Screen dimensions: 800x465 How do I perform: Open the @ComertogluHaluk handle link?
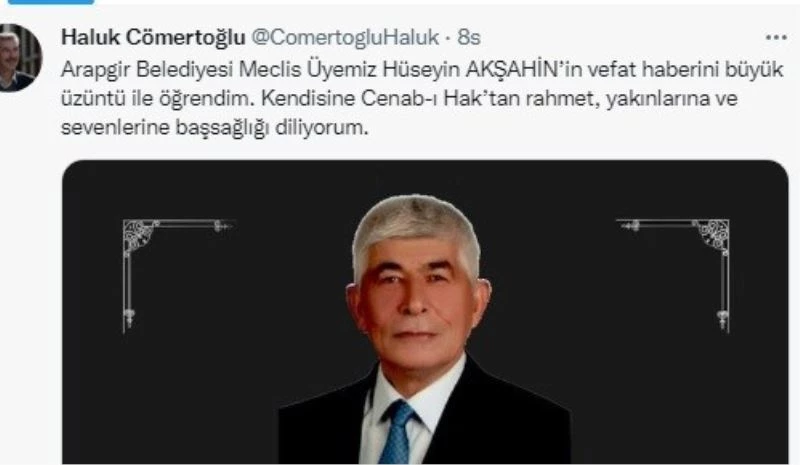click(x=345, y=37)
